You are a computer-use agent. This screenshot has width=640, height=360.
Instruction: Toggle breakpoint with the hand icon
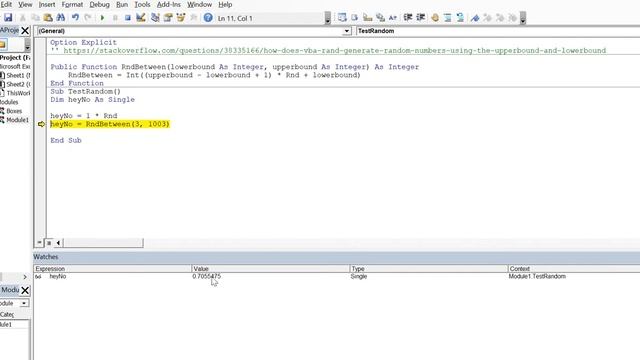435,18
